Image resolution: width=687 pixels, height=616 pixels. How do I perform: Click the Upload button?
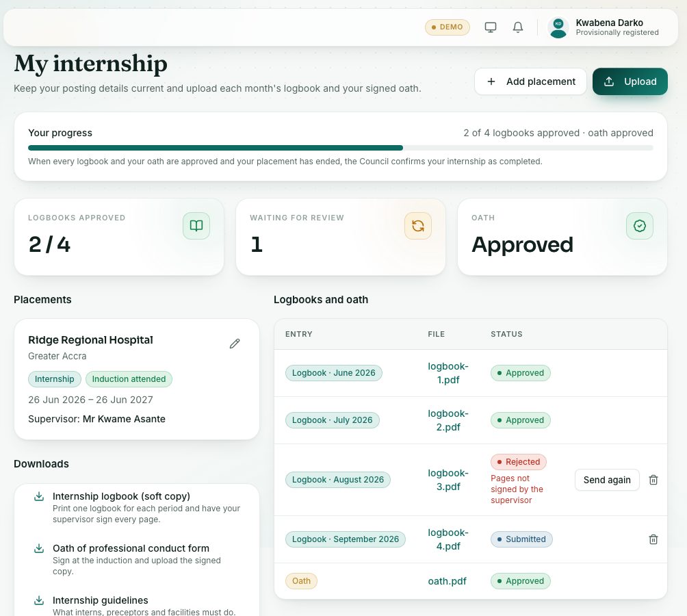tap(630, 81)
